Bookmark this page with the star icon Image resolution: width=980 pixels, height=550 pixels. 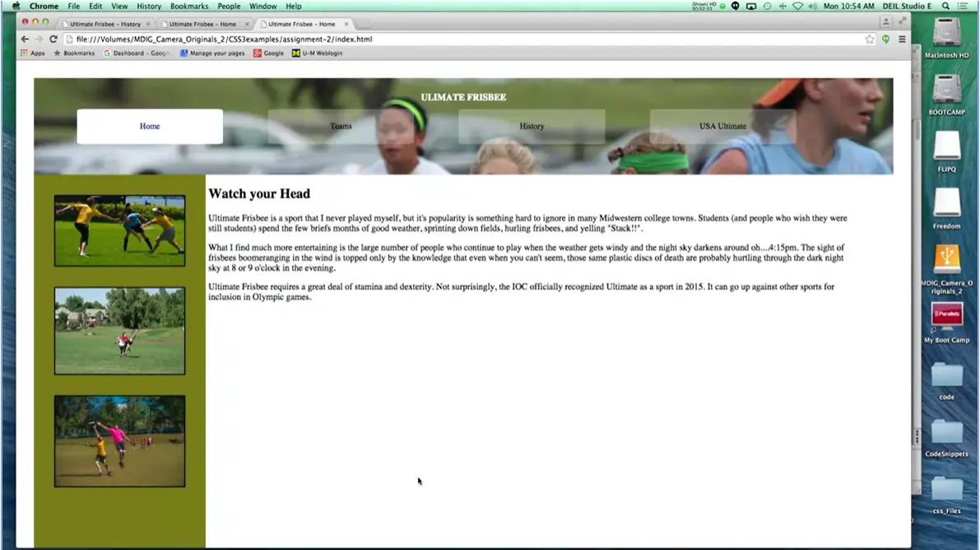point(870,39)
